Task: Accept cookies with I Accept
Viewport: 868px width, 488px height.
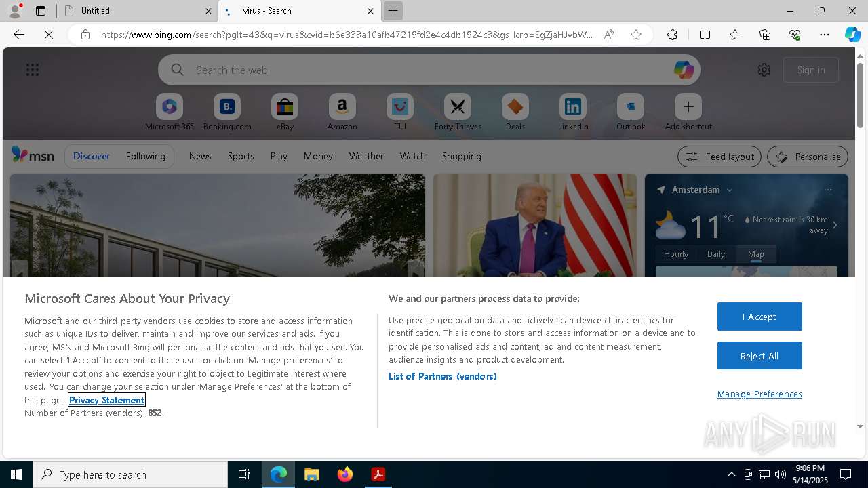Action: coord(759,317)
